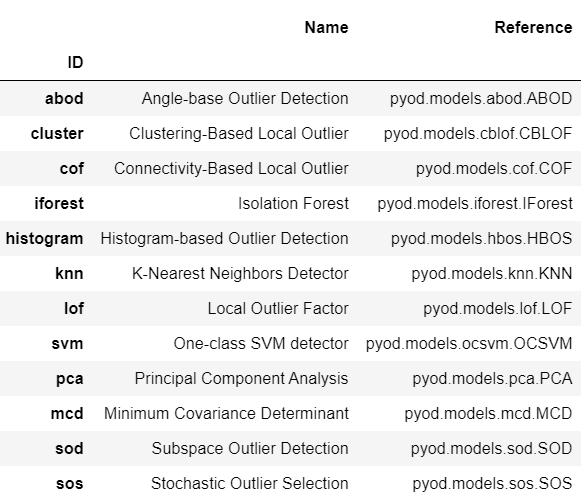Click pyod.models.cblof.CBLOF reference cell
The width and height of the screenshot is (586, 504).
tap(478, 134)
